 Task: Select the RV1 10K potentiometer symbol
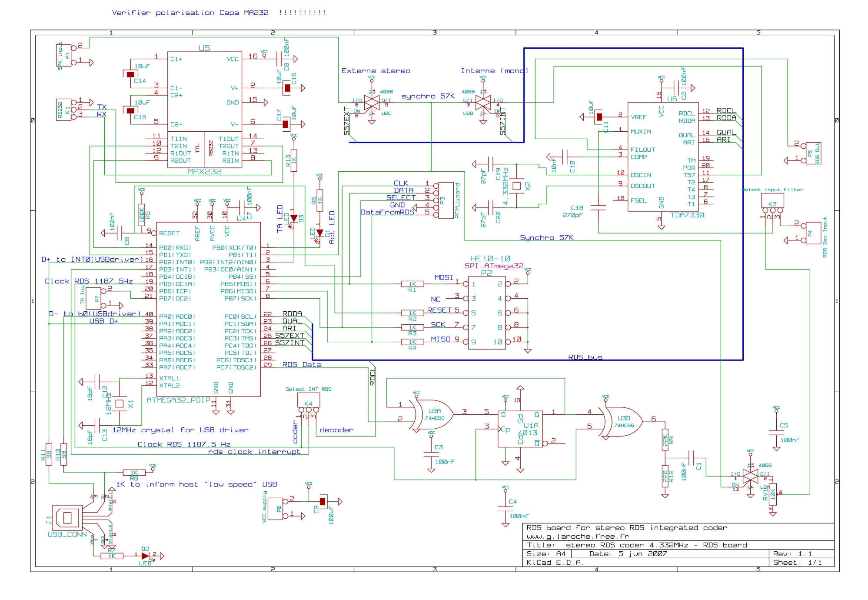[772, 494]
